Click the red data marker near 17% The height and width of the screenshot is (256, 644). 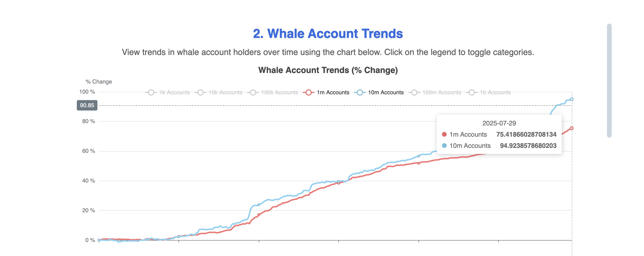pyautogui.click(x=259, y=215)
